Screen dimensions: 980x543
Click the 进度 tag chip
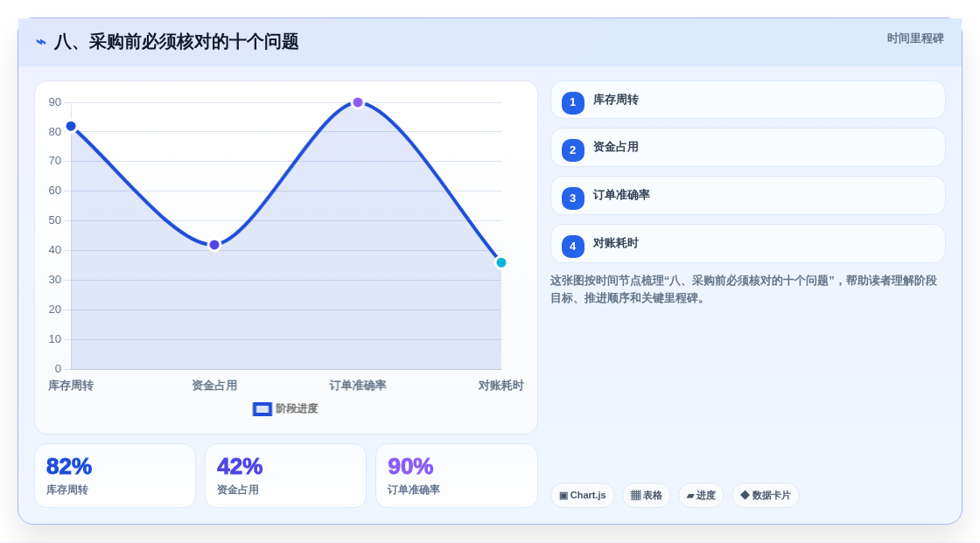click(x=701, y=496)
